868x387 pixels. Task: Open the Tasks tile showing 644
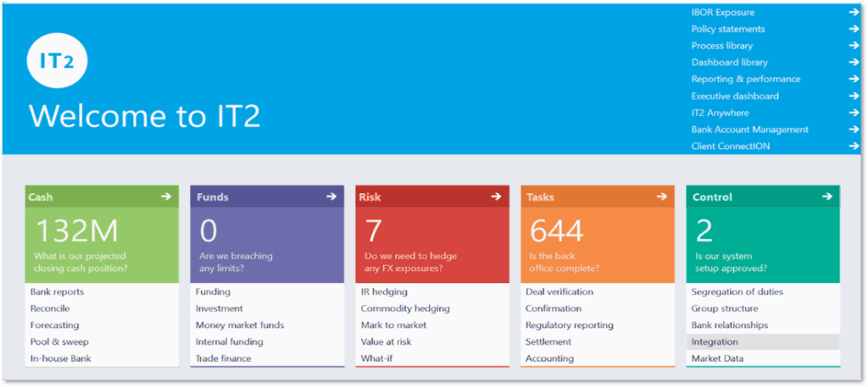pyautogui.click(x=598, y=245)
